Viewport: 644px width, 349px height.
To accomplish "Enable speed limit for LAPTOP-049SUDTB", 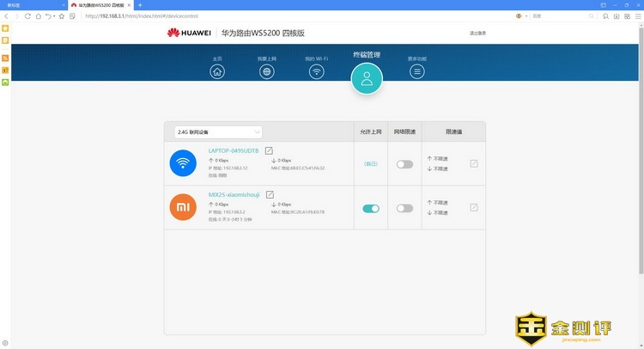I will click(404, 163).
